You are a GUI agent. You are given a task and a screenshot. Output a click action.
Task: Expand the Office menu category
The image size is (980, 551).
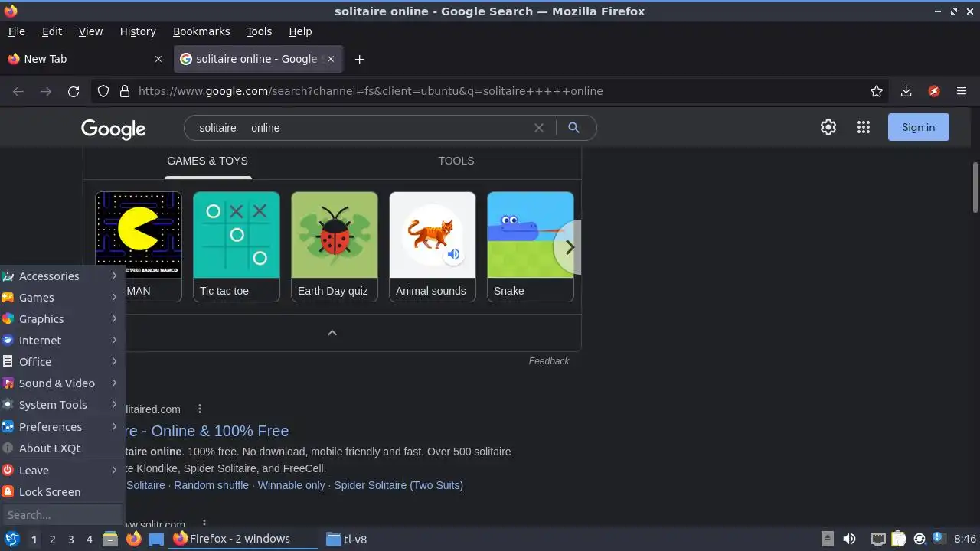pyautogui.click(x=61, y=362)
